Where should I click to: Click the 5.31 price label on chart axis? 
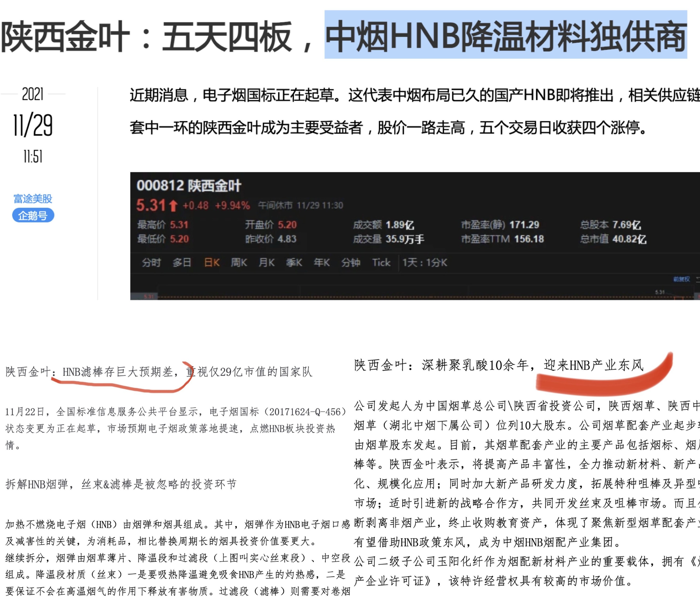click(149, 297)
